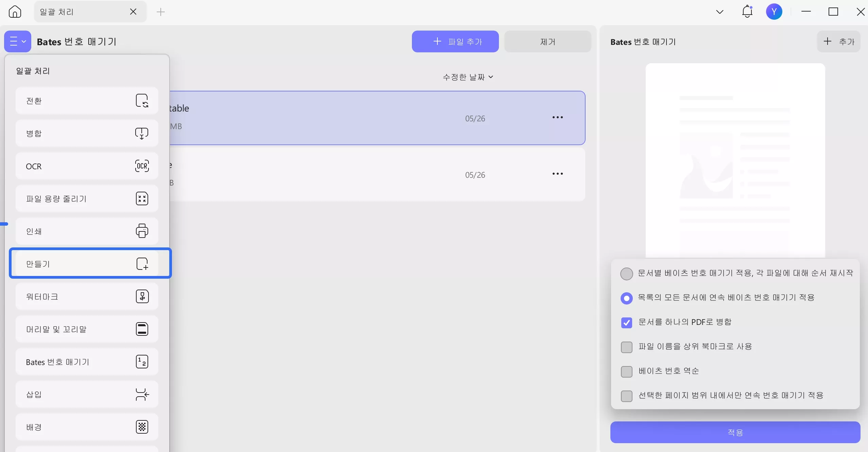Click the watermark stamp icon

click(142, 296)
